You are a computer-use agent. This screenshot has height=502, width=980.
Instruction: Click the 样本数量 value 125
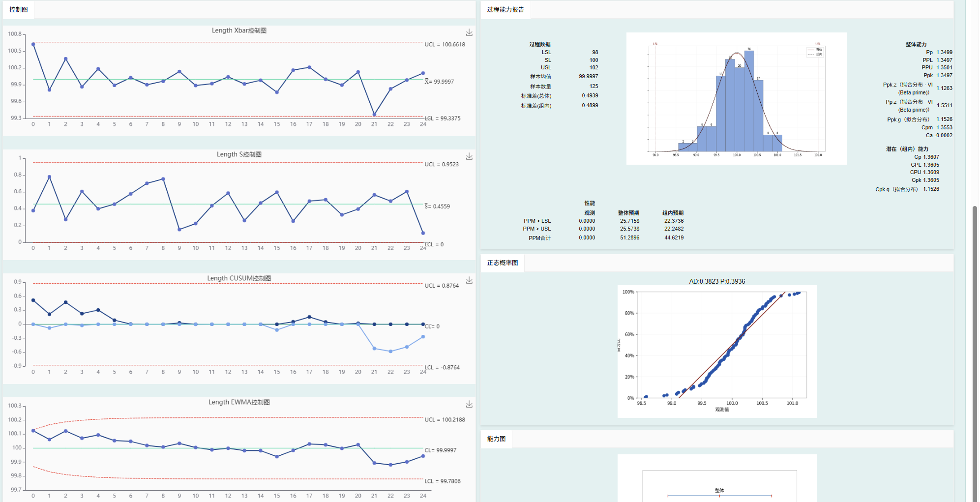(594, 86)
